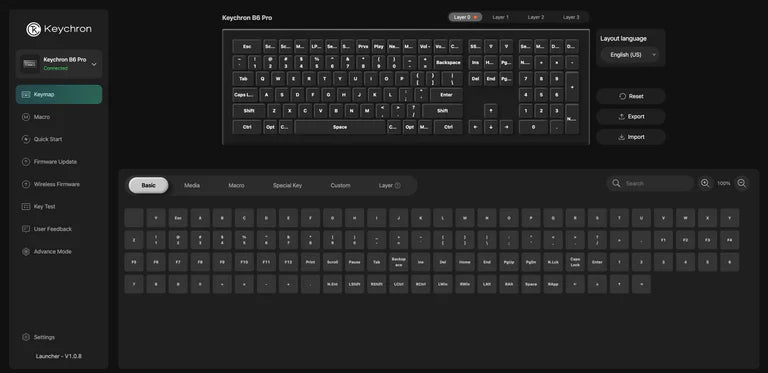Choose the PgUp keycode in the Basic list
Viewport: 768px width, 373px height.
509,262
